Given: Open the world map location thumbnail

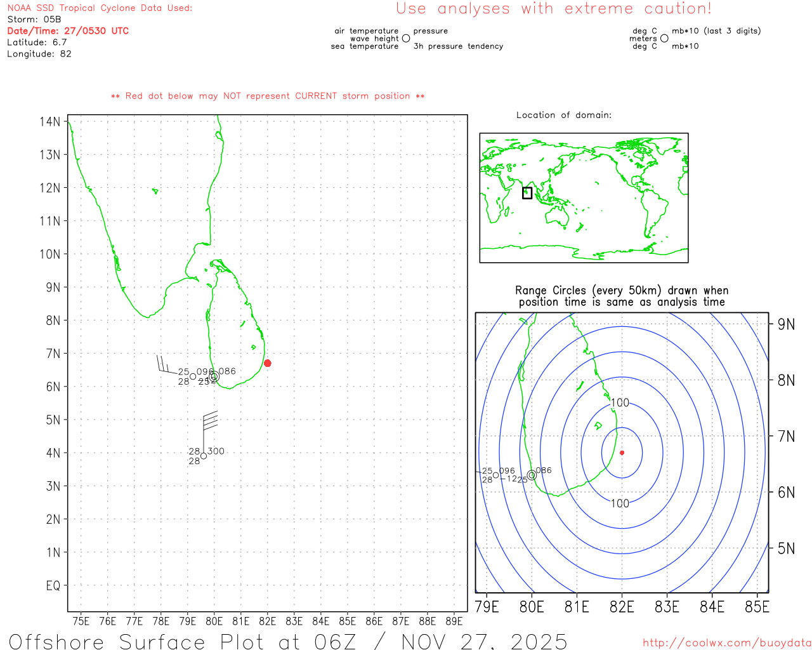Looking at the screenshot, I should (584, 197).
